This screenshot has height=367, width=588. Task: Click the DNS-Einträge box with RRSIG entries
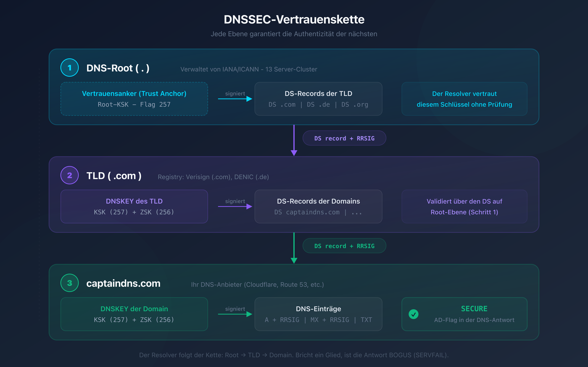click(318, 314)
